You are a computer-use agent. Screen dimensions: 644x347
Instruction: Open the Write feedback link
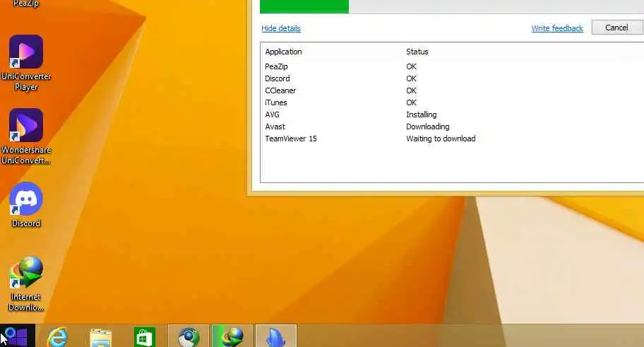point(557,28)
